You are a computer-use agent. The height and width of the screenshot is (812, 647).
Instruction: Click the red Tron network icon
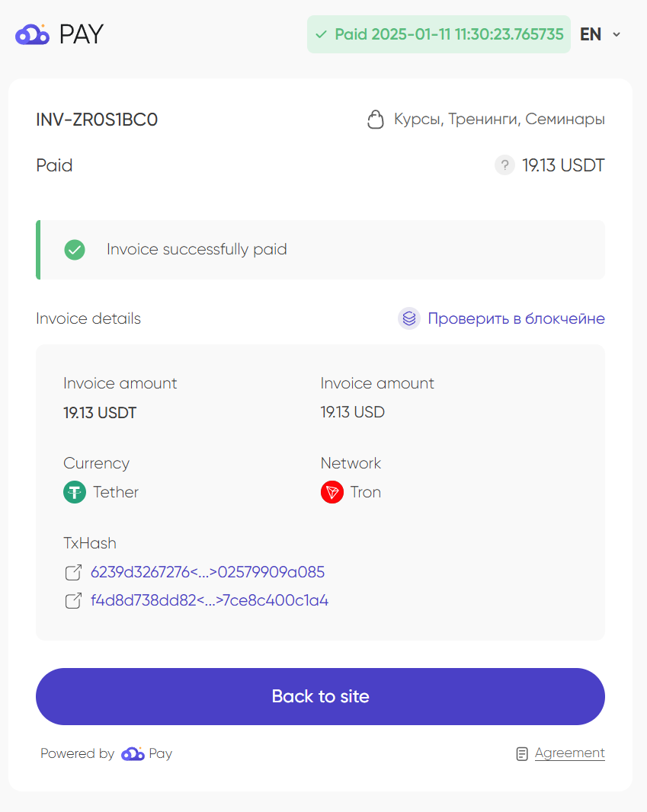click(x=332, y=492)
